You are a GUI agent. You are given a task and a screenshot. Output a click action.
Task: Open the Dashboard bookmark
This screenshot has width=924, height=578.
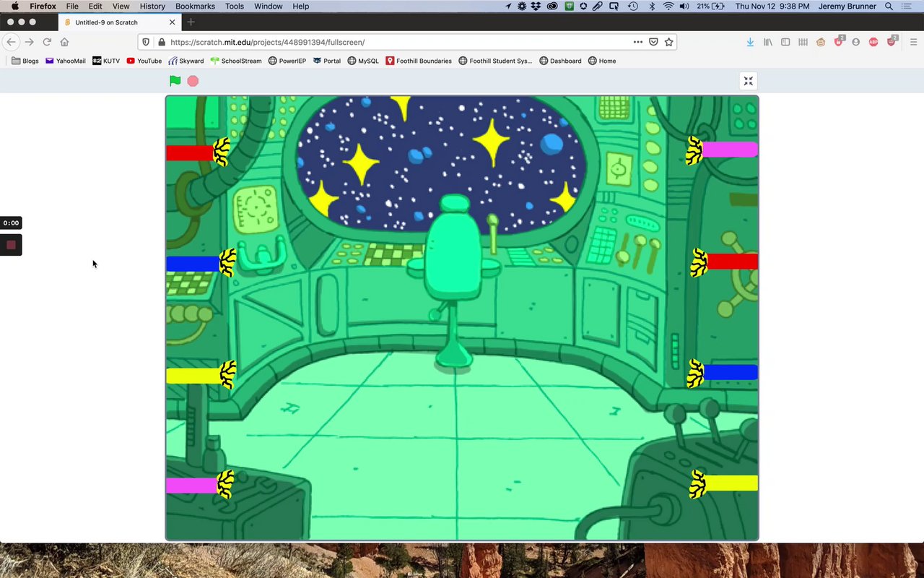(560, 61)
